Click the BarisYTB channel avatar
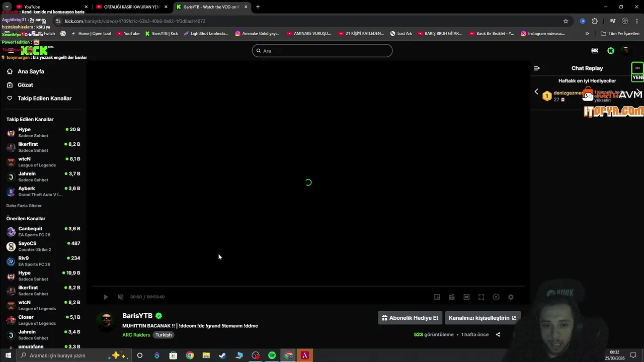Screen dimensions: 644x362 [x=106, y=322]
